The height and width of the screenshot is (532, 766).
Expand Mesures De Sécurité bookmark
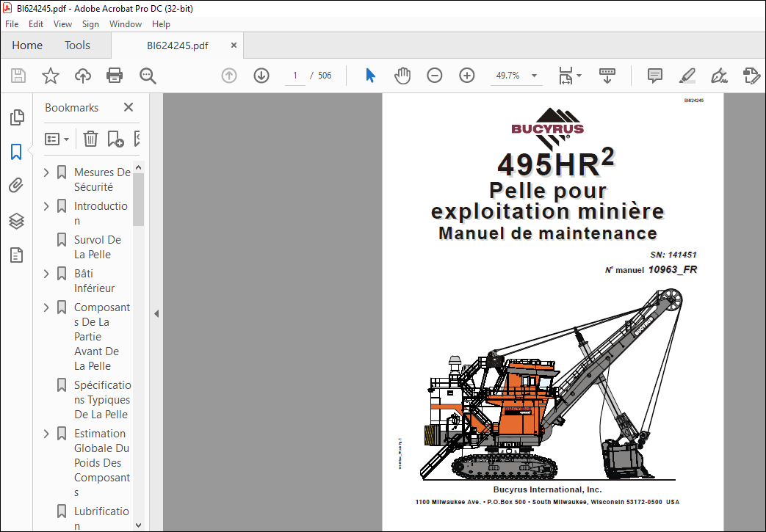tap(46, 172)
